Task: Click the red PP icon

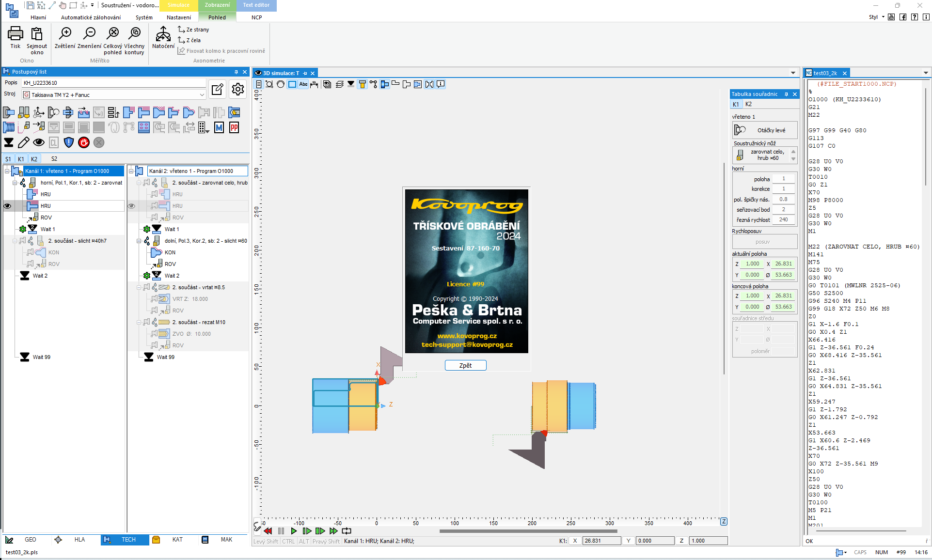Action: pos(234,127)
